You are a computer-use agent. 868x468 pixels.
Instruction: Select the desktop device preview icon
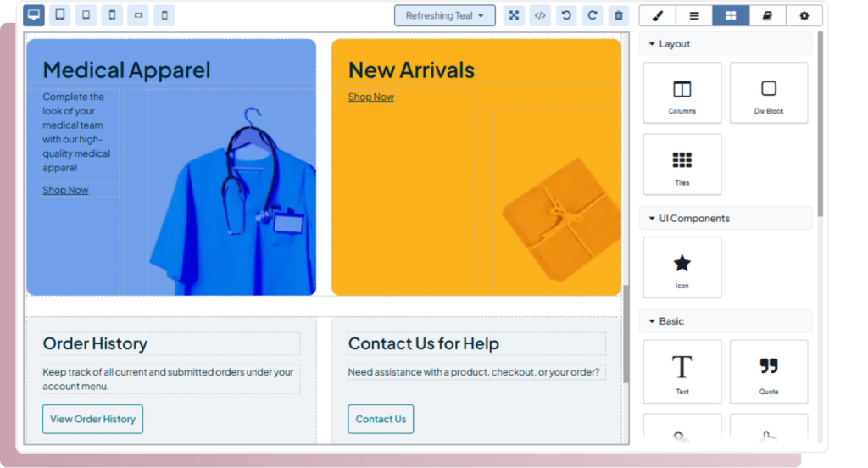34,15
